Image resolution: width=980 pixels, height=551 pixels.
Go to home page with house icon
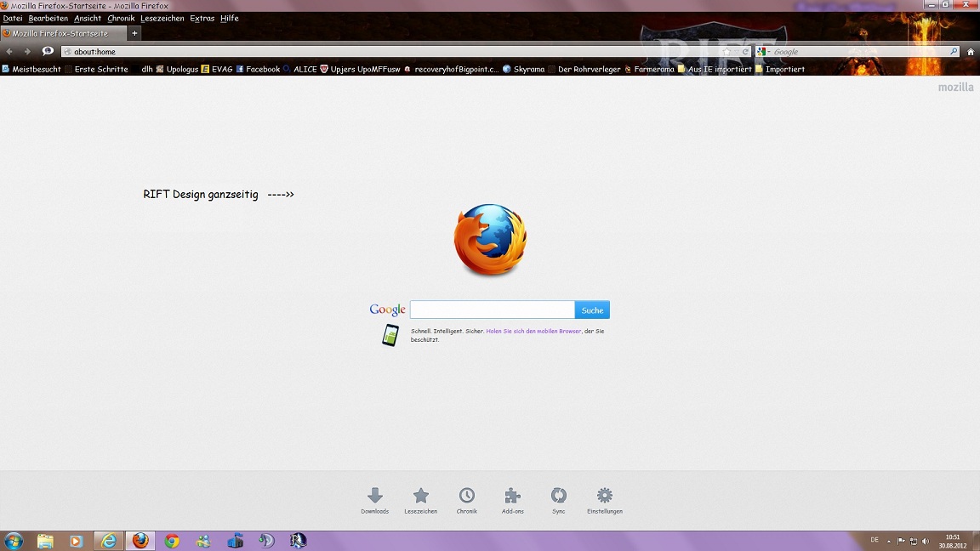[971, 52]
